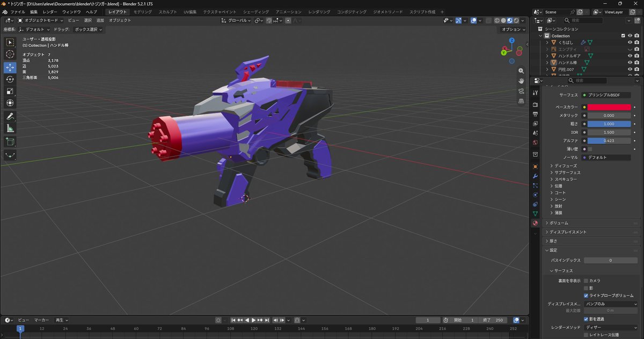Click the viewport zoom magnifier icon
644x339 pixels.
[521, 71]
